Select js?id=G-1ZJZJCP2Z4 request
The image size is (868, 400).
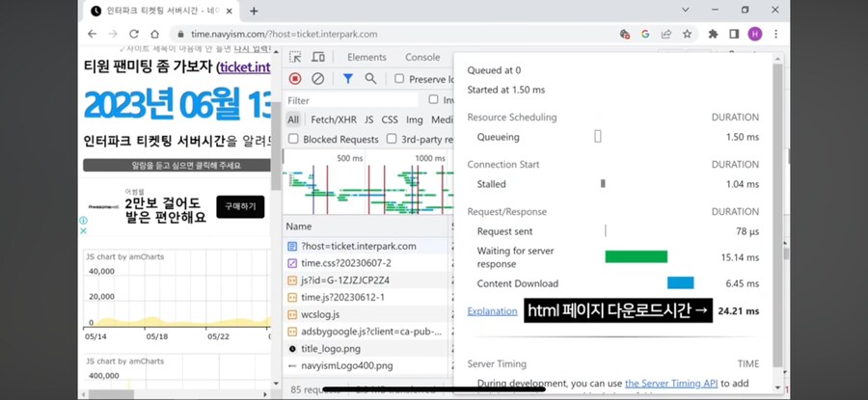pyautogui.click(x=366, y=280)
